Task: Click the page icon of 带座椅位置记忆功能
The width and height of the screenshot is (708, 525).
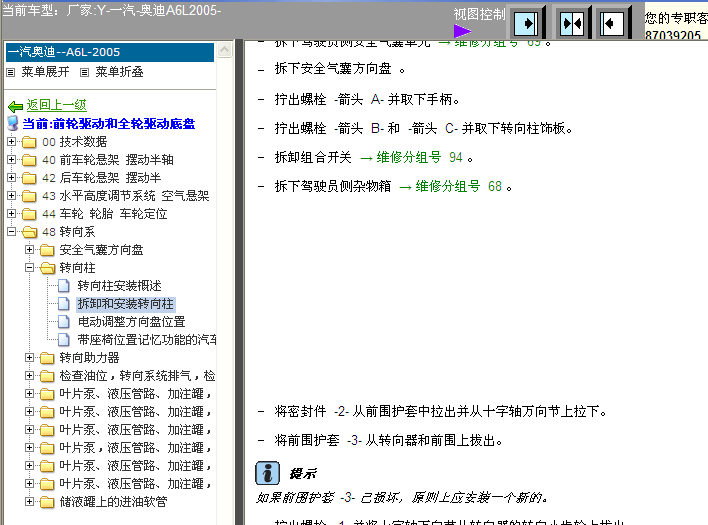Action: point(64,339)
